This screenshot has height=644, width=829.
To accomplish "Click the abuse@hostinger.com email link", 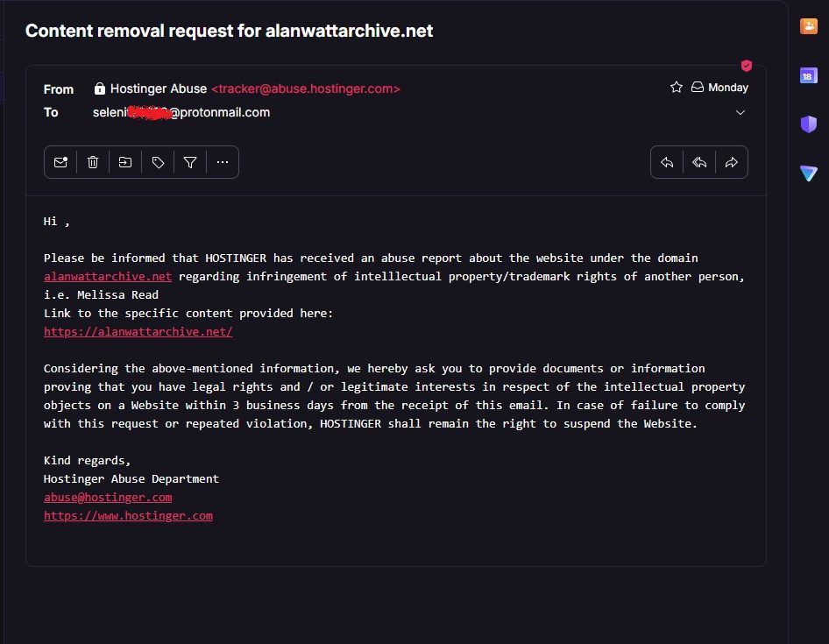I will click(108, 498).
